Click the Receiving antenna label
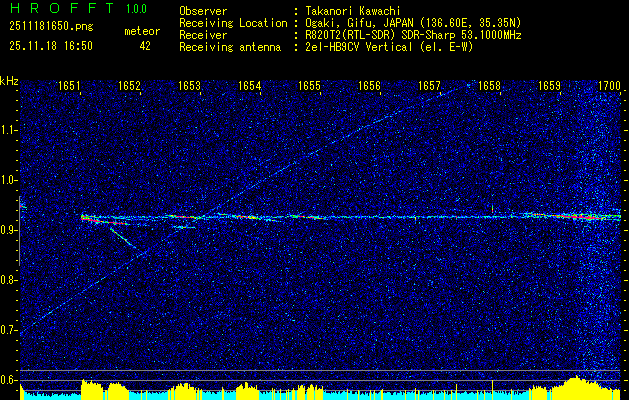The height and width of the screenshot is (400, 629). [230, 47]
